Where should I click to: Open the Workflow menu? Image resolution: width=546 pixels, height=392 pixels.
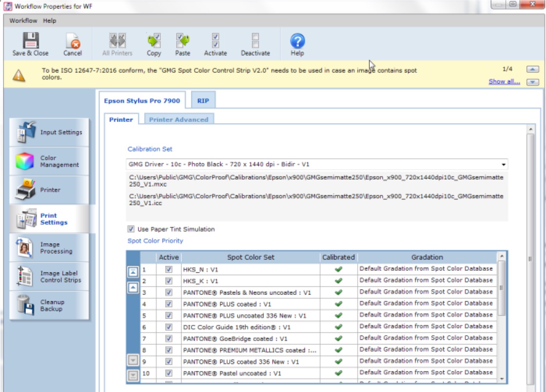[x=23, y=21]
